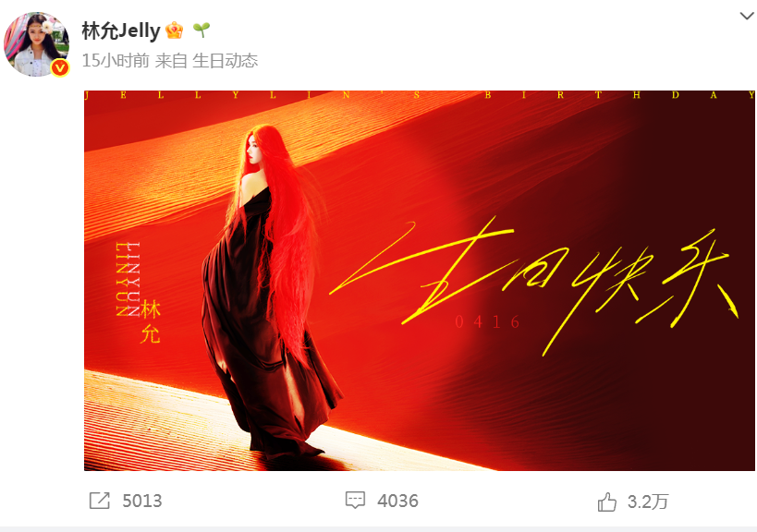Click the orange V verified badge

coord(60,68)
